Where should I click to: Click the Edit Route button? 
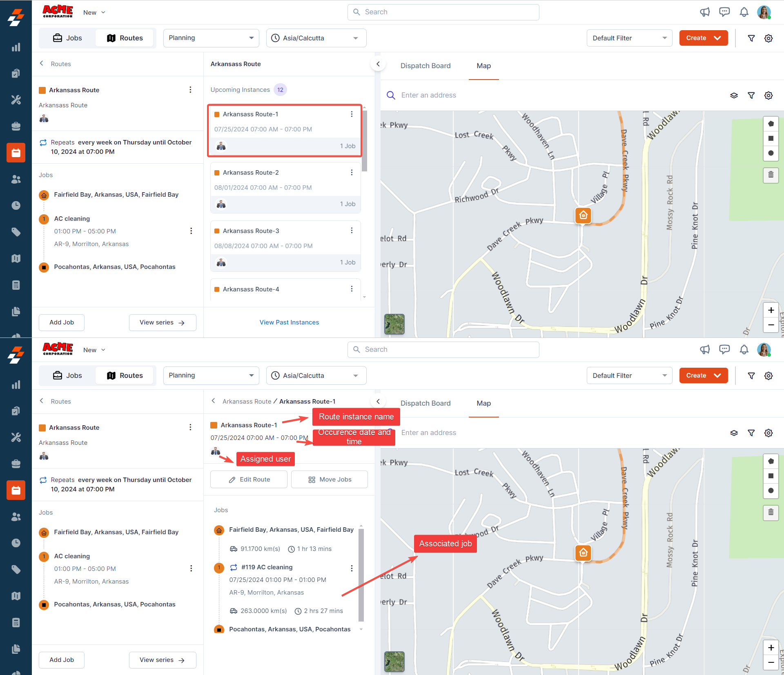249,480
